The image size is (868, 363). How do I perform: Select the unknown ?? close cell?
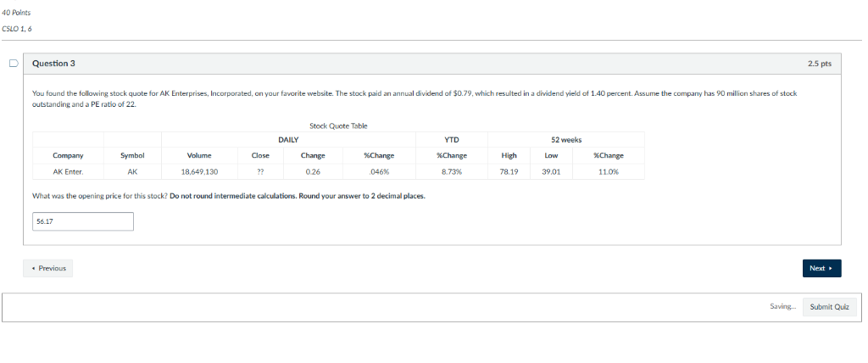tap(260, 172)
